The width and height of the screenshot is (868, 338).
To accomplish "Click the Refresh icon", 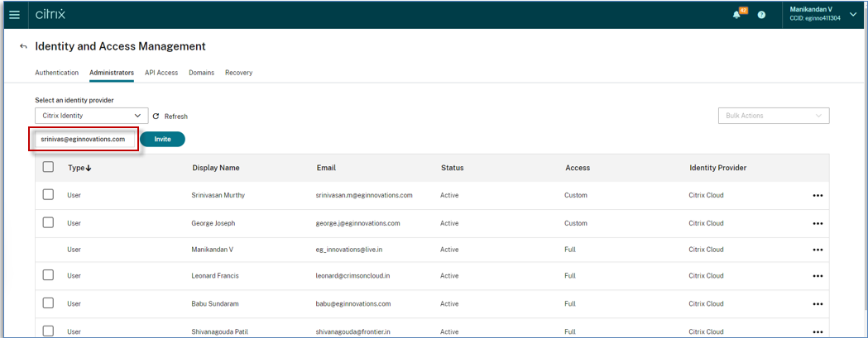I will tap(156, 117).
